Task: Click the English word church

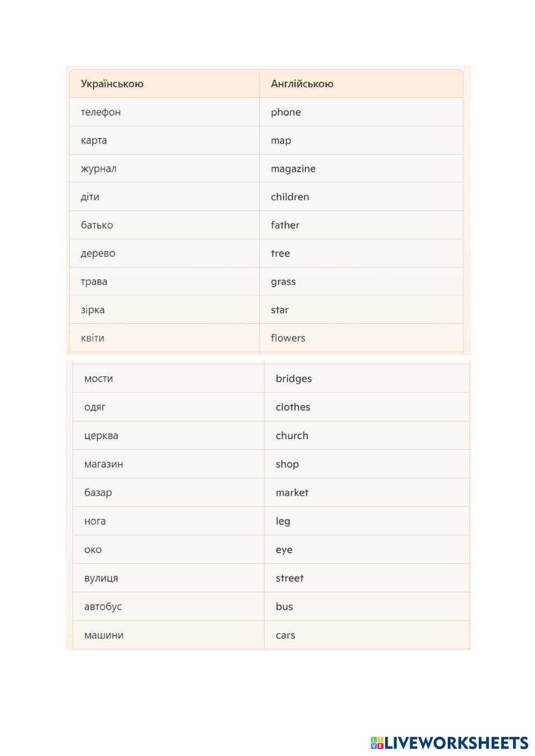Action: (x=292, y=435)
